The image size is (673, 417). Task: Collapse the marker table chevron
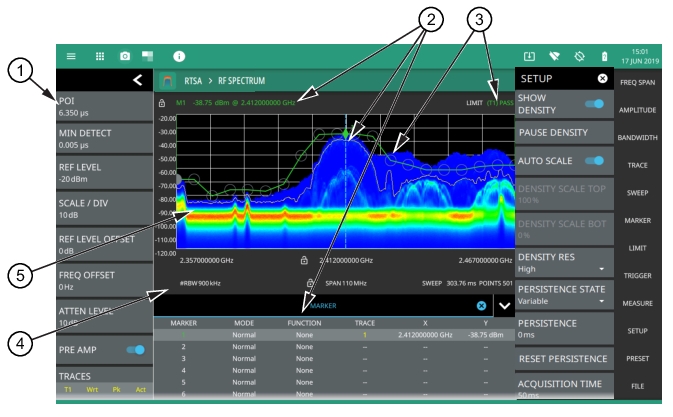(503, 305)
